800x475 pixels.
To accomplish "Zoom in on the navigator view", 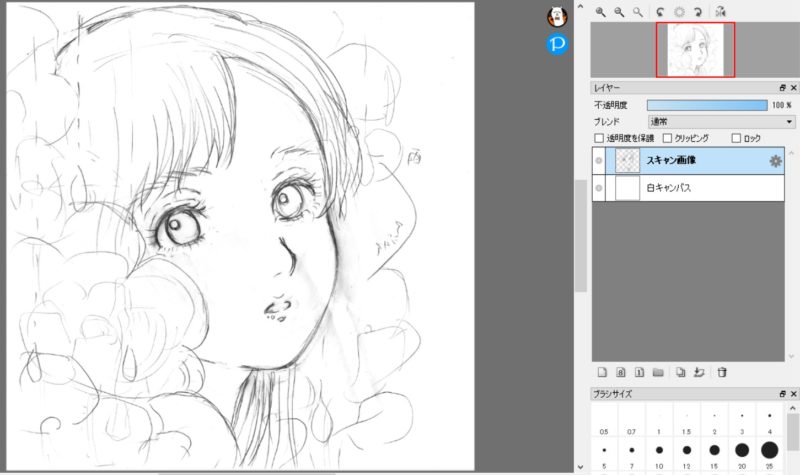I will 601,12.
